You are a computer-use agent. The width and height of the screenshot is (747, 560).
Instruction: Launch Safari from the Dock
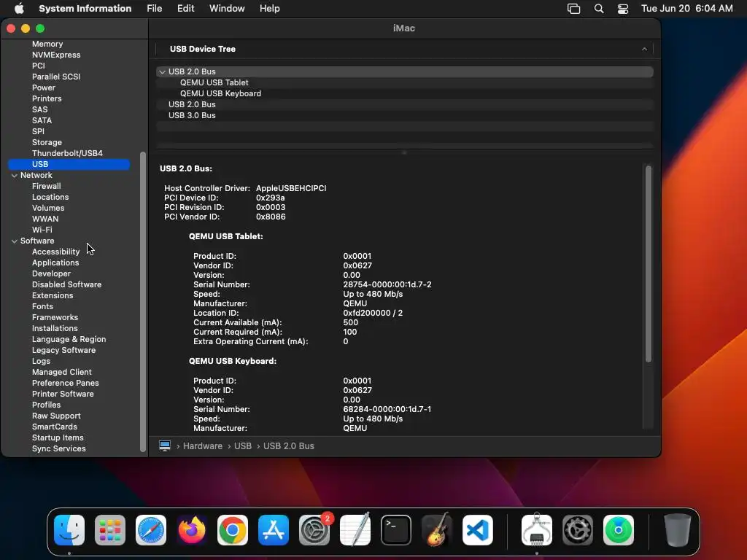pyautogui.click(x=151, y=530)
